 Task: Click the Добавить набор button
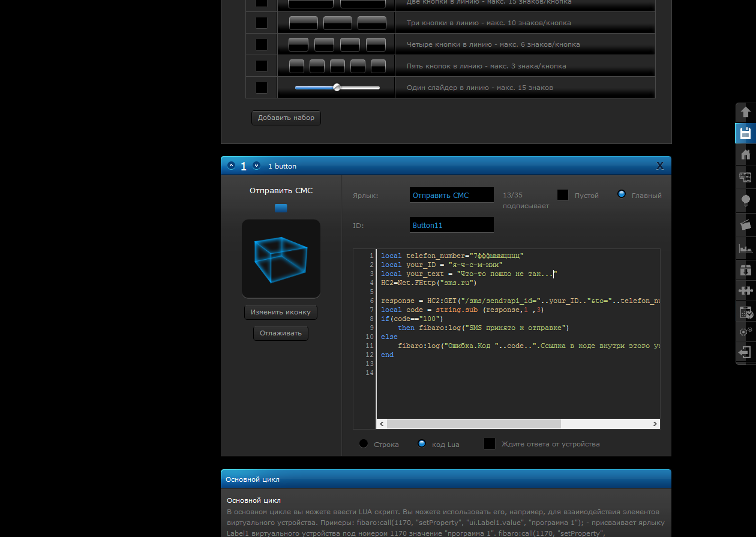click(286, 118)
